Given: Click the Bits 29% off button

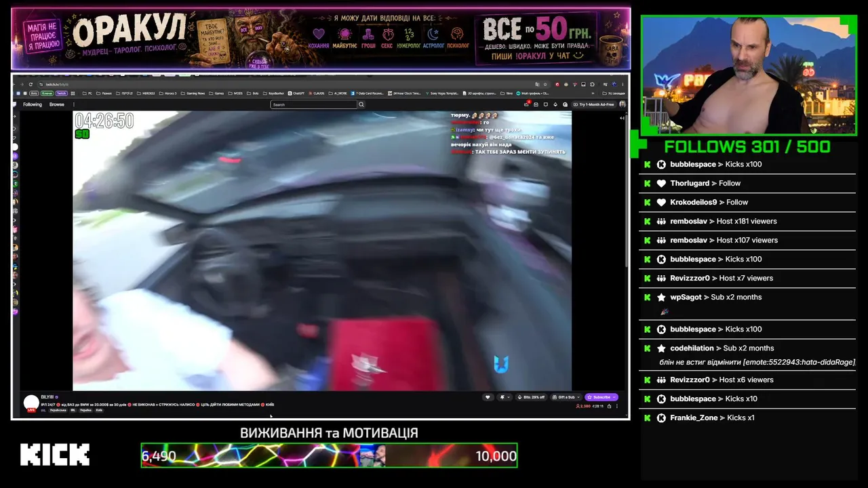Looking at the screenshot, I should tap(531, 397).
